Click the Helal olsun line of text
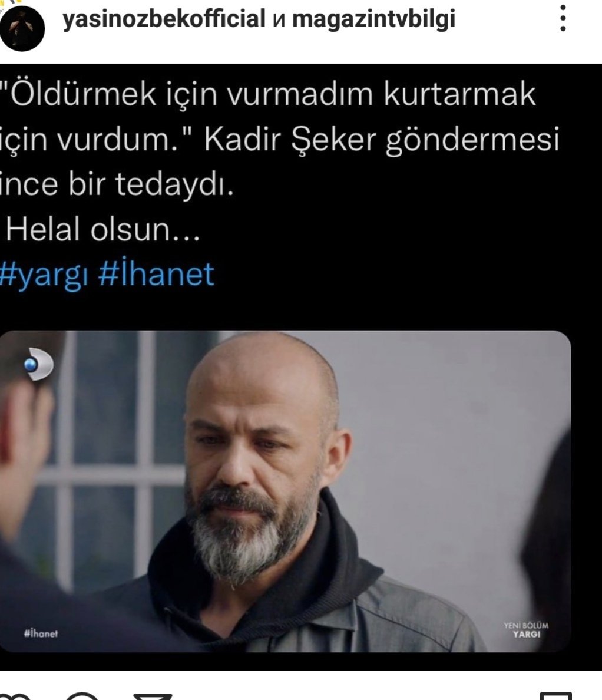The image size is (602, 700). coord(102,229)
